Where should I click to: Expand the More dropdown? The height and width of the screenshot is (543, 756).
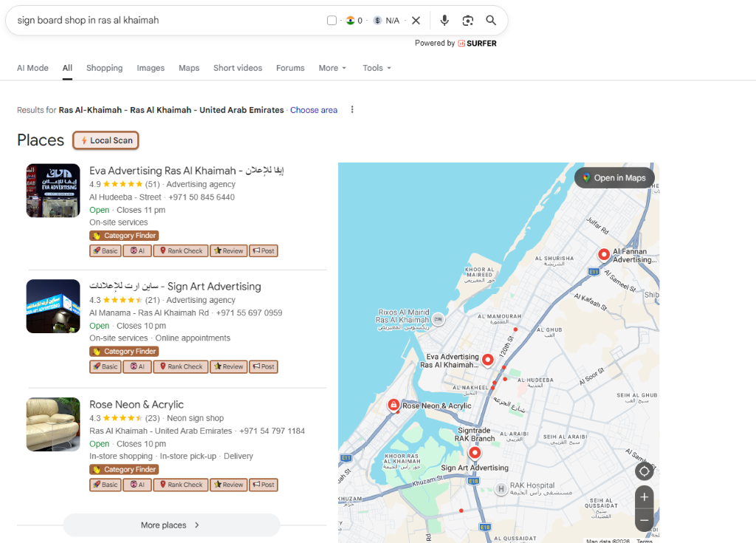coord(332,68)
